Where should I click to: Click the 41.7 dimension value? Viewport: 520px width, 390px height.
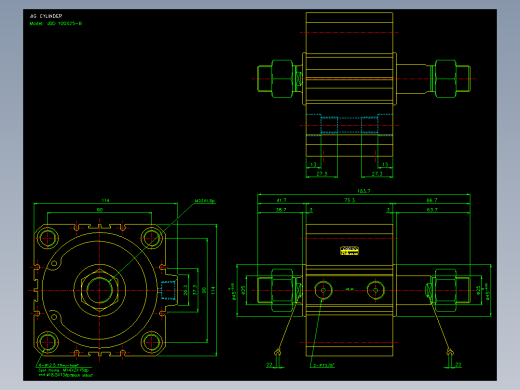(281, 200)
